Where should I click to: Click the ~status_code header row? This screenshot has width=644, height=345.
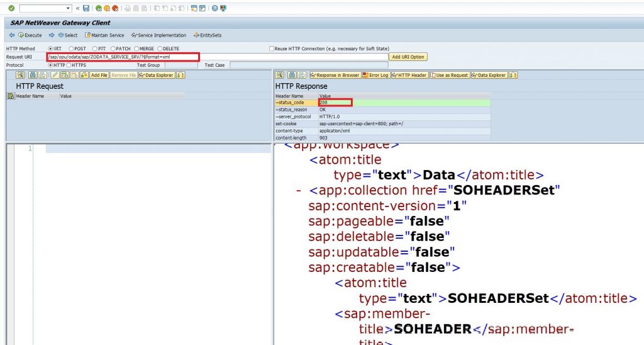383,103
